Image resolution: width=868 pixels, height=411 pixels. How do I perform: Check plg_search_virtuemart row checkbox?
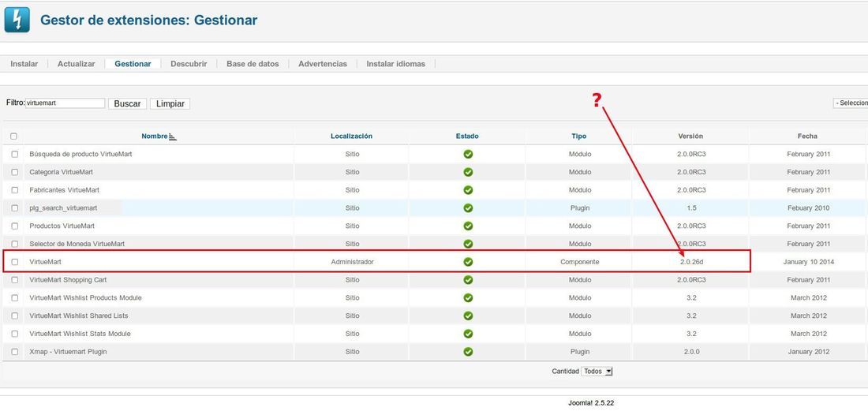click(x=15, y=208)
